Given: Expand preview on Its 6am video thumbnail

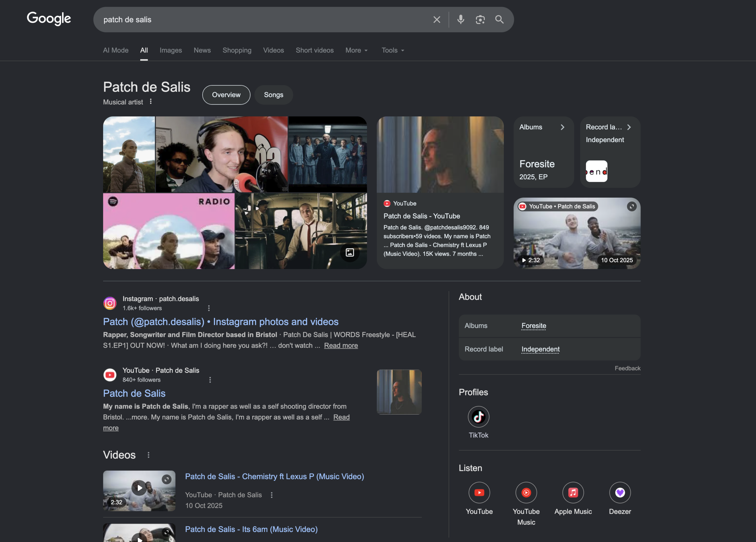Looking at the screenshot, I should [x=167, y=532].
